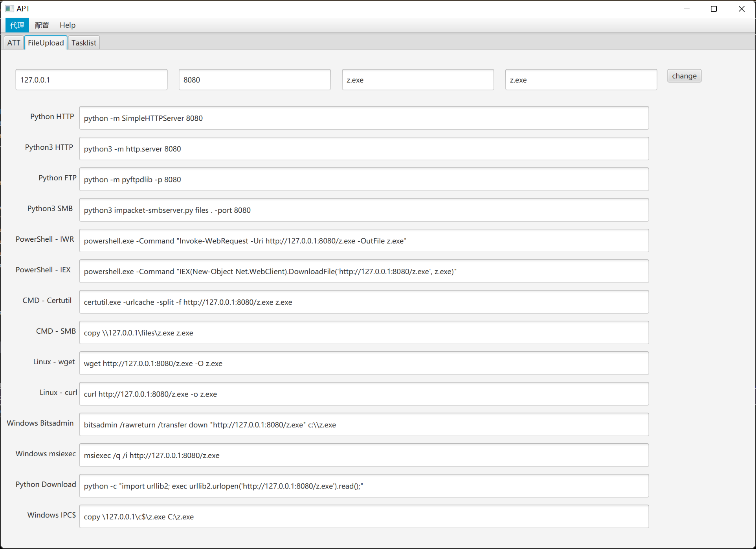Click the Linux - wget command field

tap(363, 364)
